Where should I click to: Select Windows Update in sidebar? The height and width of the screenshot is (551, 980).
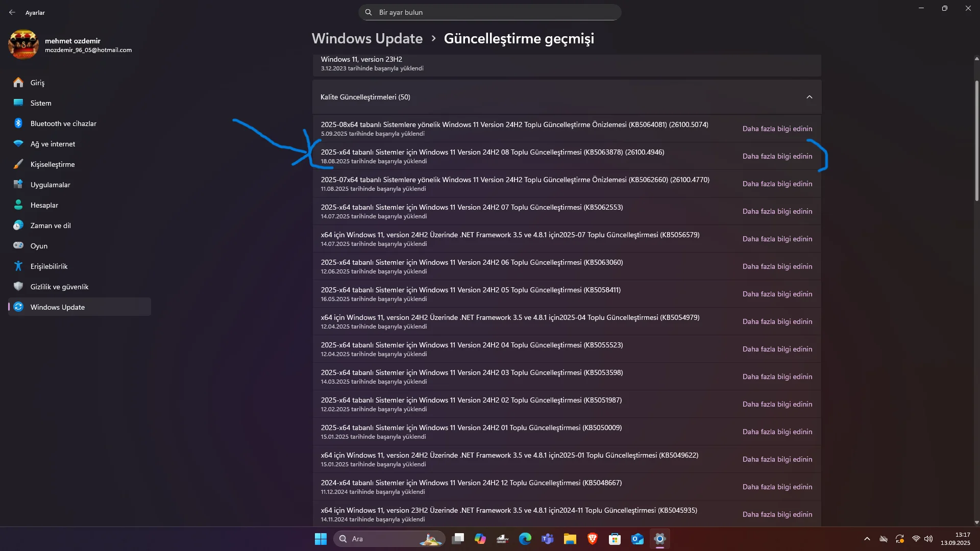tap(57, 307)
